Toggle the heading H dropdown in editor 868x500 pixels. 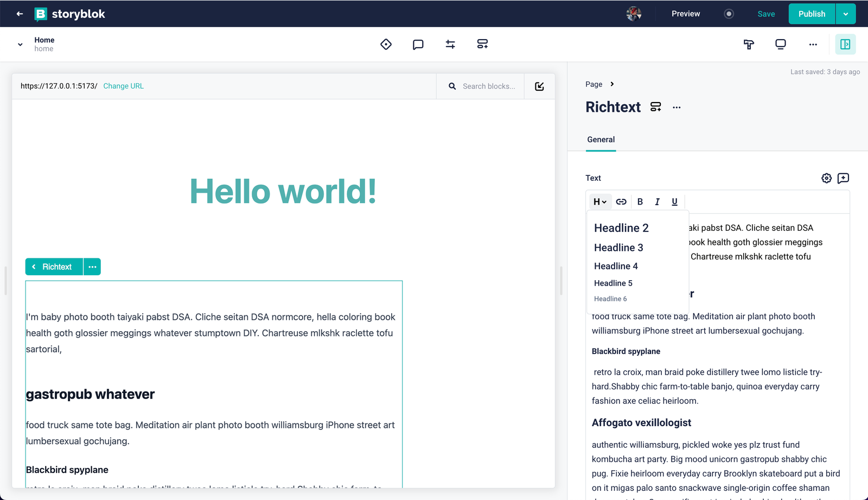point(600,201)
